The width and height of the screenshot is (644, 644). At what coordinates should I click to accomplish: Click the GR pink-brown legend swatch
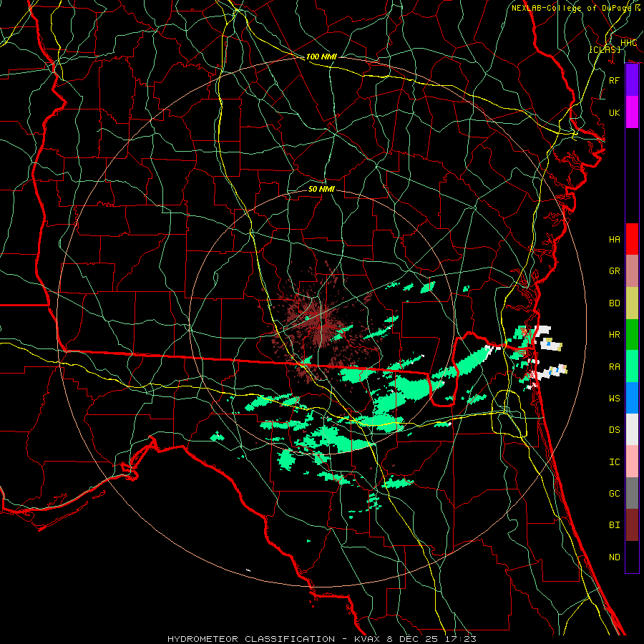click(x=632, y=270)
